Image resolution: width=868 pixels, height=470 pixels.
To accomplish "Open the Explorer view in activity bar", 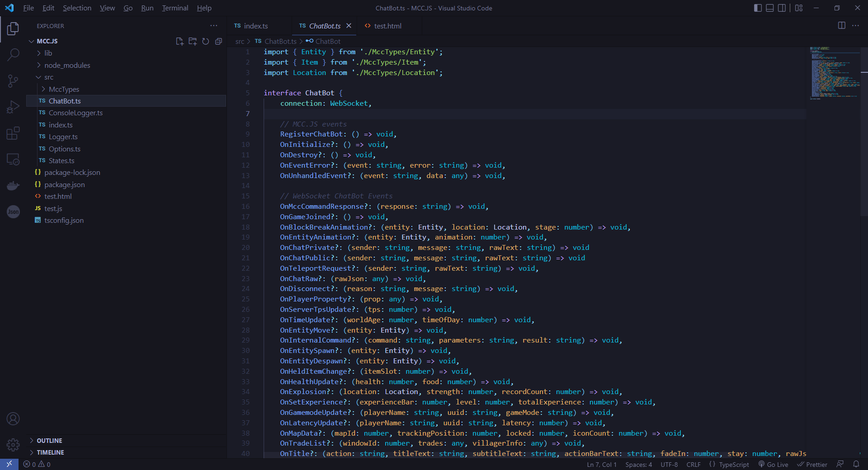I will click(x=13, y=28).
